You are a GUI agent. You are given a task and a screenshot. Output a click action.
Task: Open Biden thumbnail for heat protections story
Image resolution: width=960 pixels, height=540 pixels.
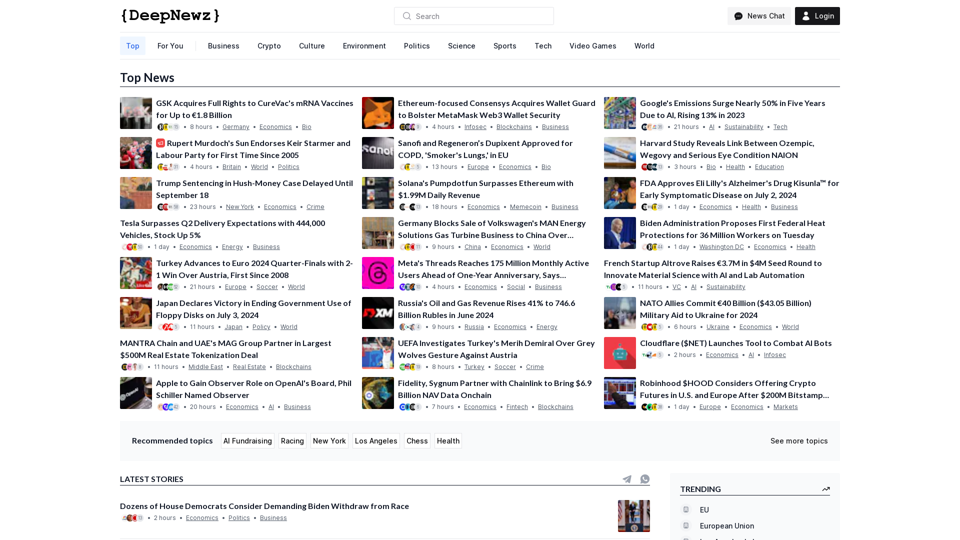[x=620, y=233]
